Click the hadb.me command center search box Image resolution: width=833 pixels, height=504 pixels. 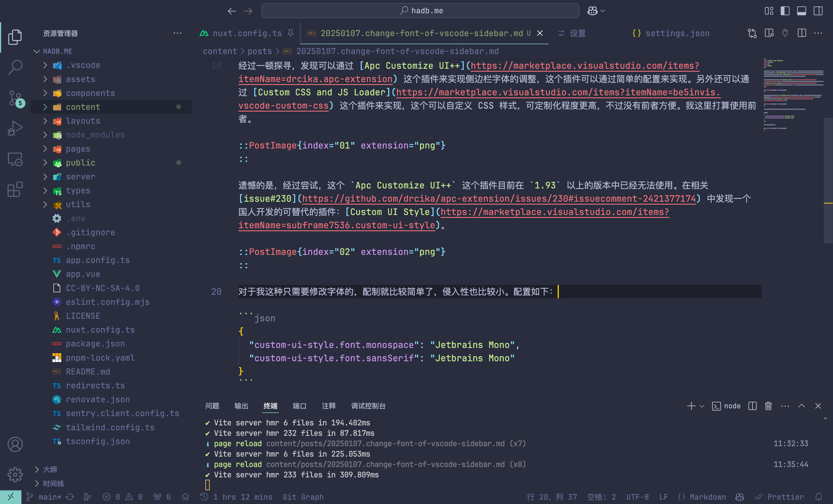(420, 11)
